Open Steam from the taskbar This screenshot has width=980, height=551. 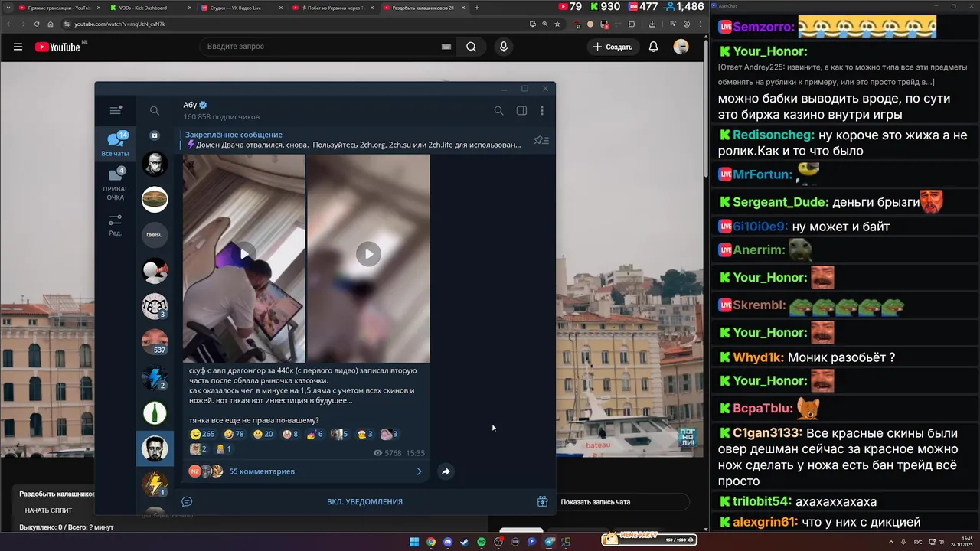point(465,542)
